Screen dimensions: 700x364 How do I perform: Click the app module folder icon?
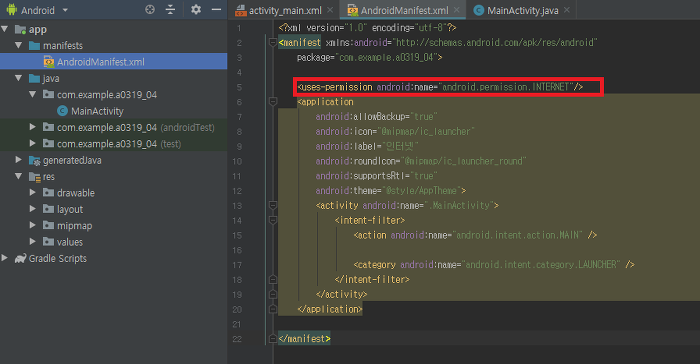coord(21,29)
